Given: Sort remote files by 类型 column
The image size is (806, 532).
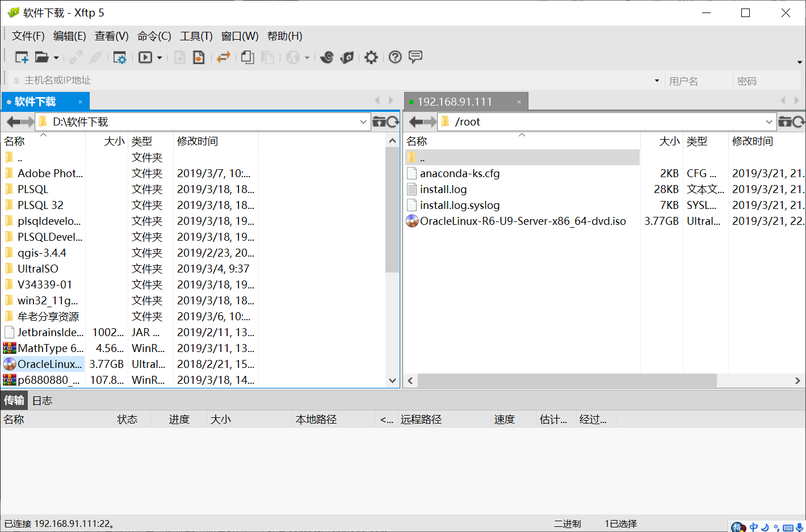Looking at the screenshot, I should 706,141.
